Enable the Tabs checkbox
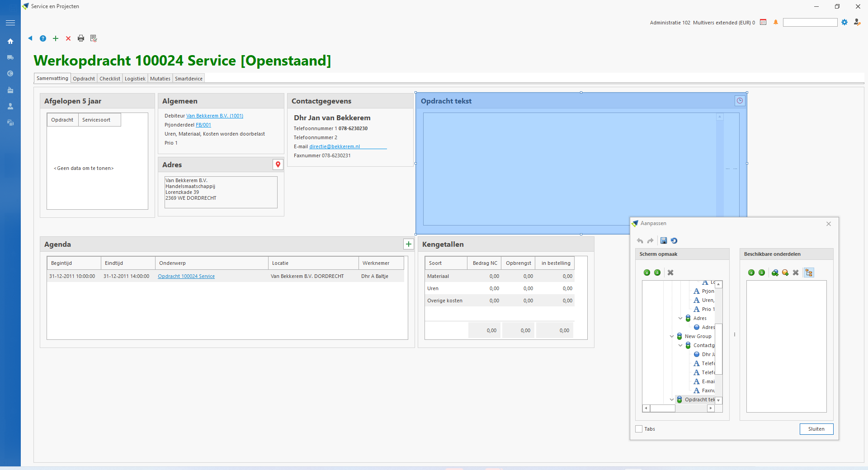The height and width of the screenshot is (470, 868). pyautogui.click(x=639, y=429)
